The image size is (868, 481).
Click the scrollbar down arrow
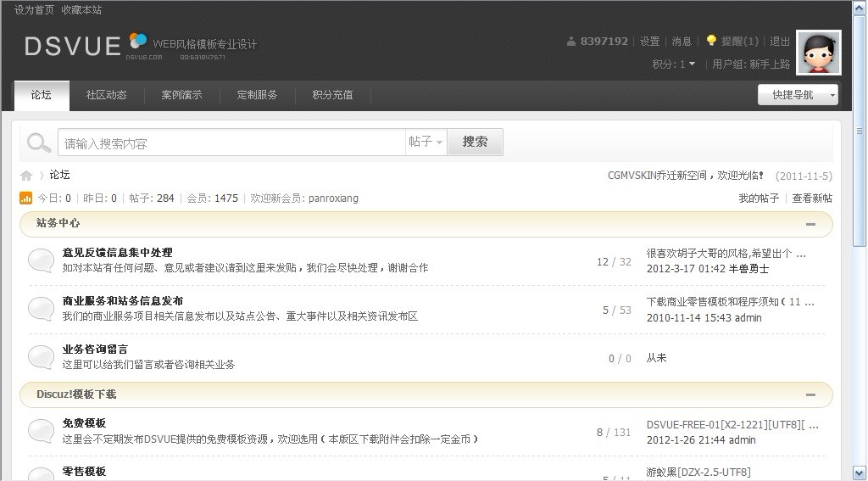860,473
